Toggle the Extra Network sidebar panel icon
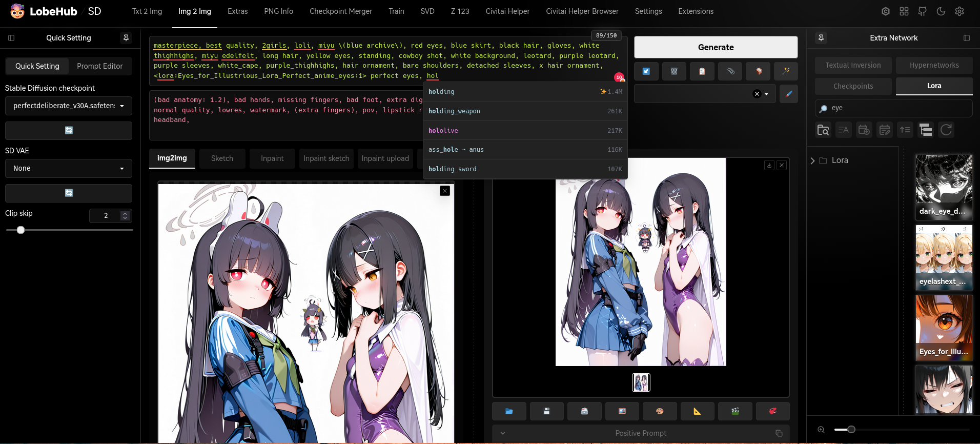 [966, 38]
